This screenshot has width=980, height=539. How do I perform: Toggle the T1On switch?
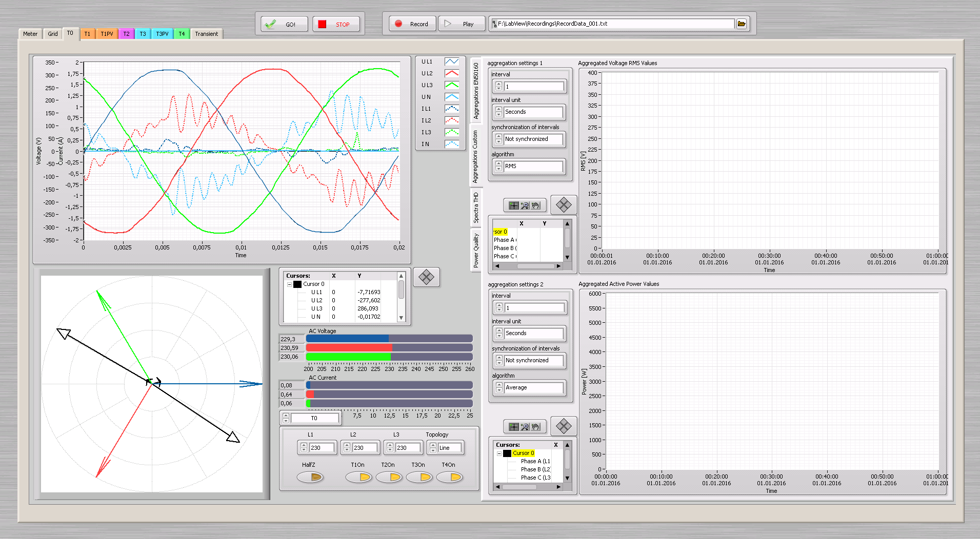point(358,477)
